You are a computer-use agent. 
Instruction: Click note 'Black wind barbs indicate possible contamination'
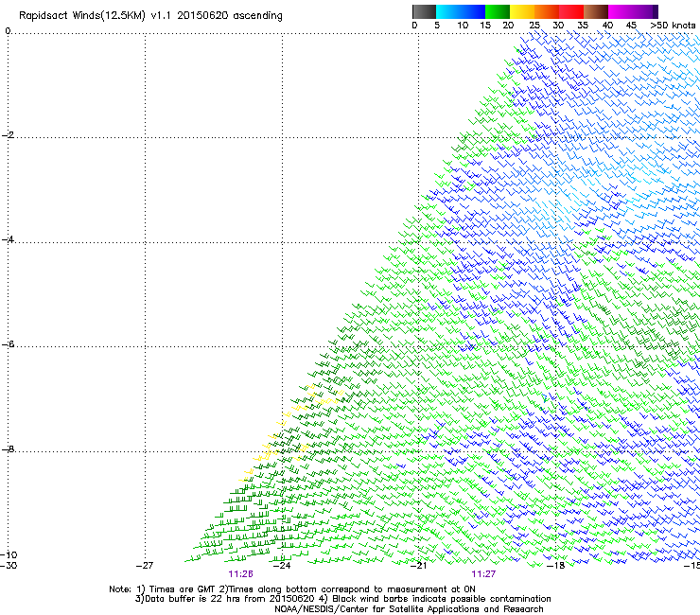tap(442, 599)
